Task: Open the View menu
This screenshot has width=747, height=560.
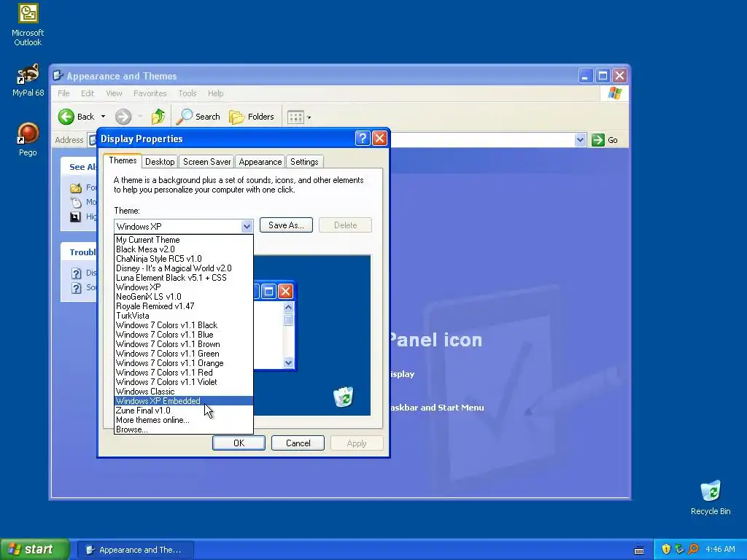Action: [x=114, y=93]
